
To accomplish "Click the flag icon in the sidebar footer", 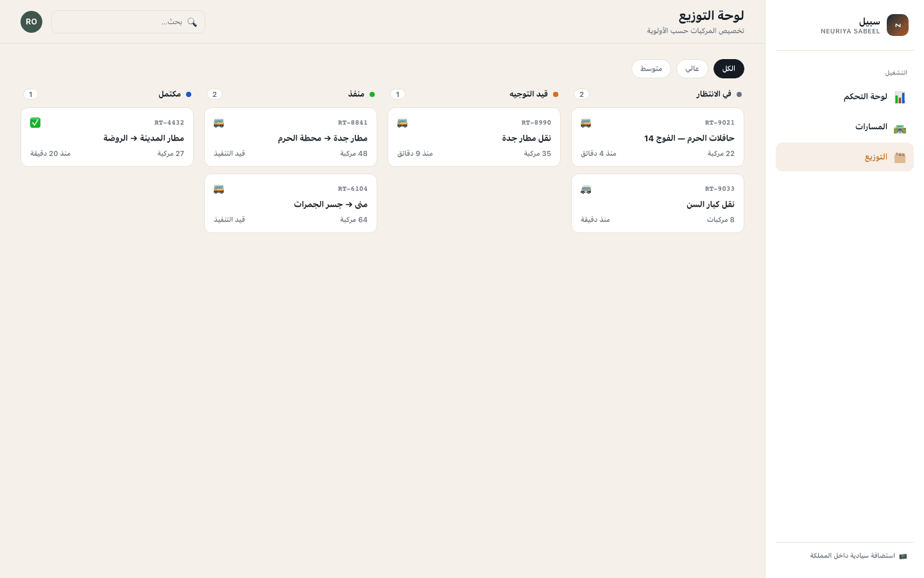I will point(903,556).
